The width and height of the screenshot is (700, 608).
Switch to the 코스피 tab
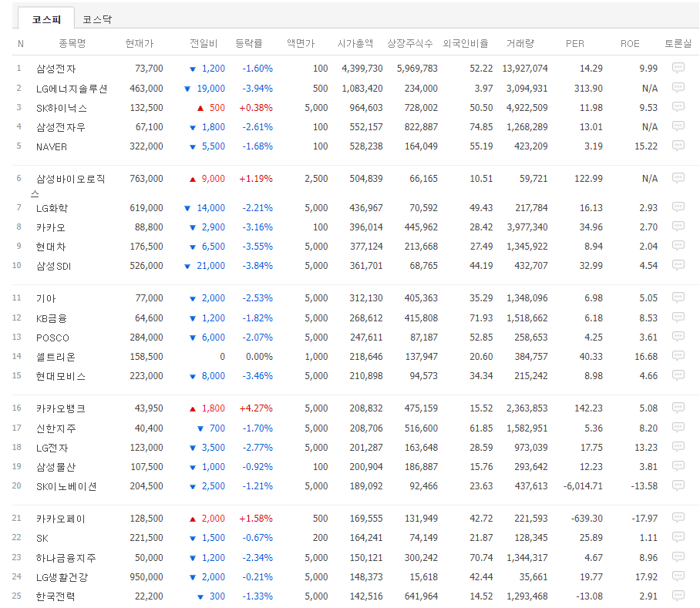46,19
